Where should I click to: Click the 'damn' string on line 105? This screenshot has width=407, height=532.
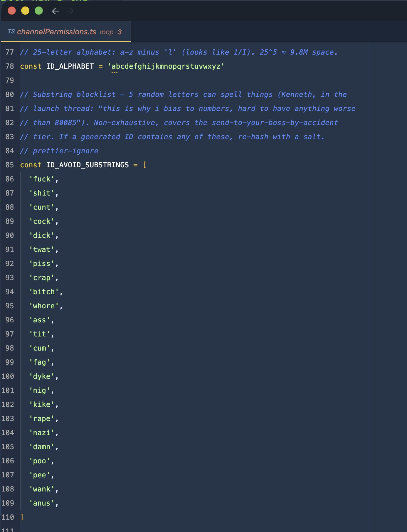(x=42, y=447)
